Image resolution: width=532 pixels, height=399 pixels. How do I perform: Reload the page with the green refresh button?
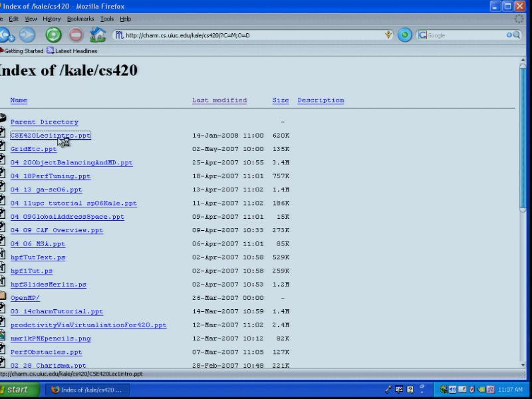[53, 35]
